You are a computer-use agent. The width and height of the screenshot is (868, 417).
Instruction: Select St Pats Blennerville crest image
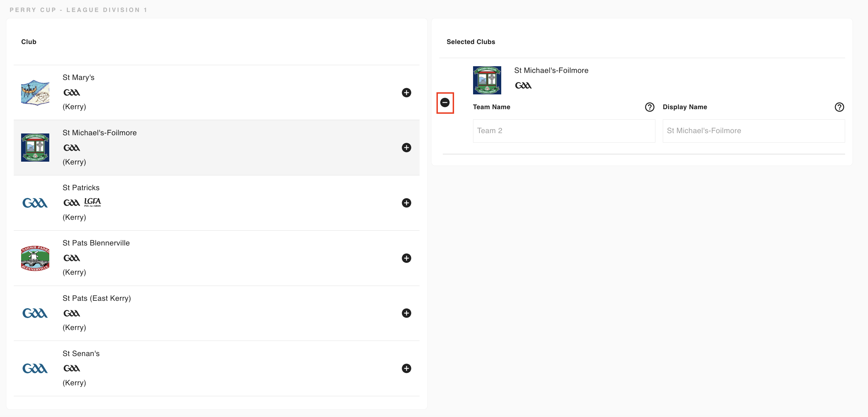(35, 258)
